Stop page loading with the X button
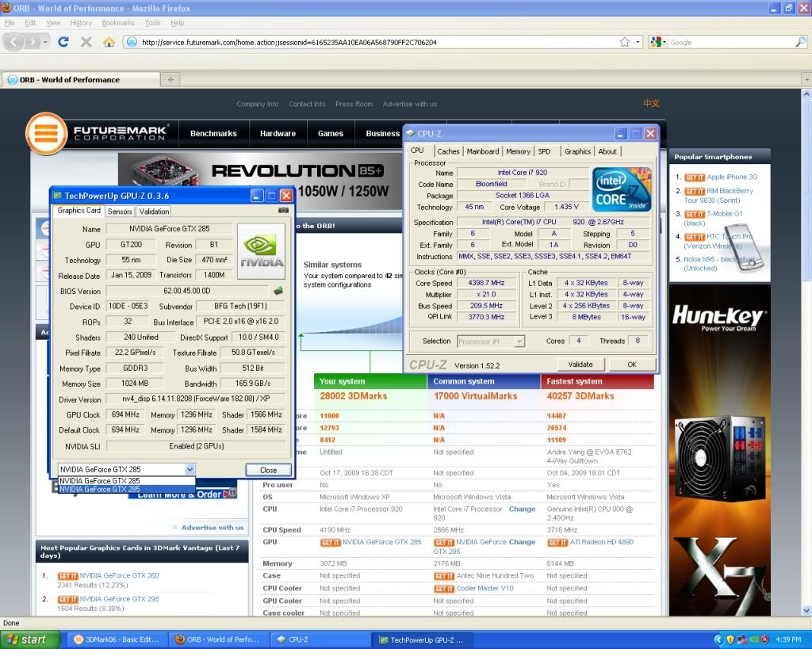This screenshot has width=812, height=649. 86,42
